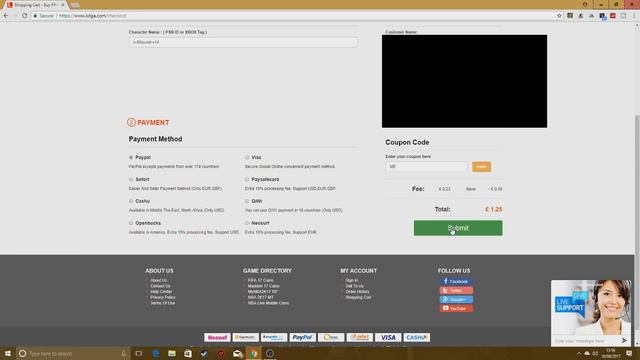
Task: Select Neosurf as payment method
Action: click(247, 223)
